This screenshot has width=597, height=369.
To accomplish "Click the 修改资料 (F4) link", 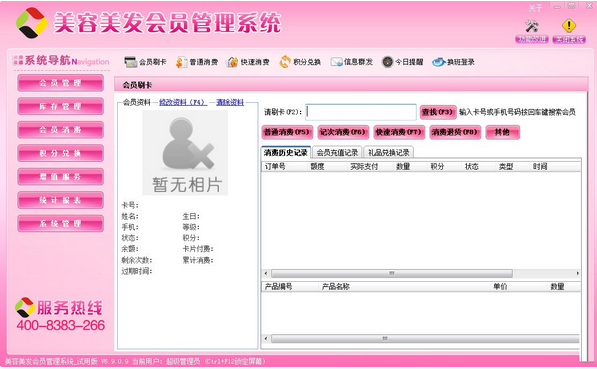I will tap(183, 102).
